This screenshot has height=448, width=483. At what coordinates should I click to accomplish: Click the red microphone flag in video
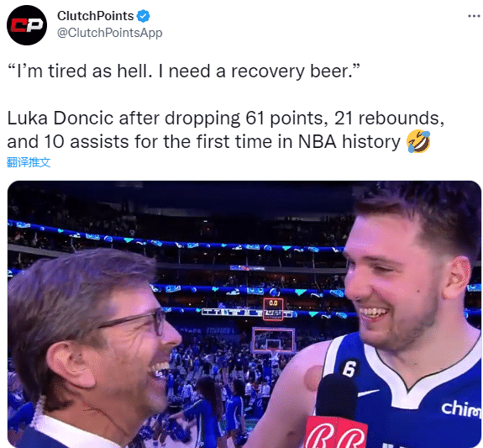pos(336,432)
